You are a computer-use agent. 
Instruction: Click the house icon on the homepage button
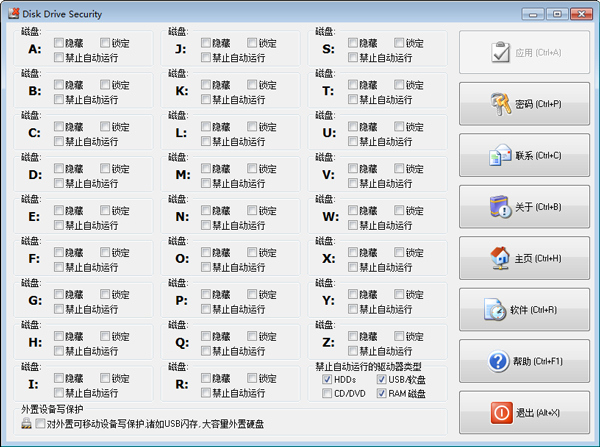pos(500,258)
